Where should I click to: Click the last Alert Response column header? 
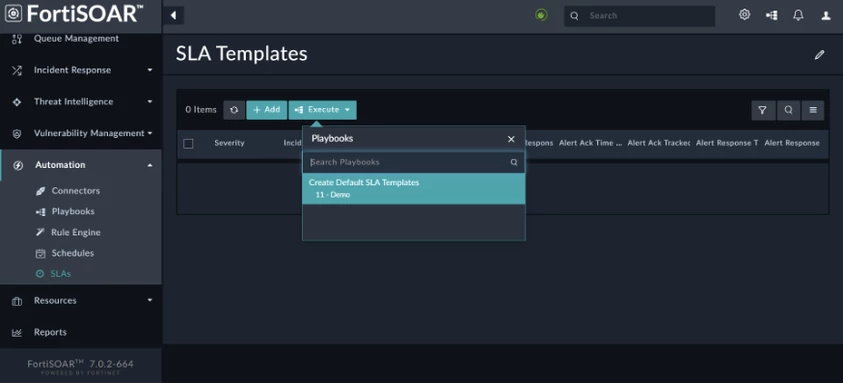(792, 143)
